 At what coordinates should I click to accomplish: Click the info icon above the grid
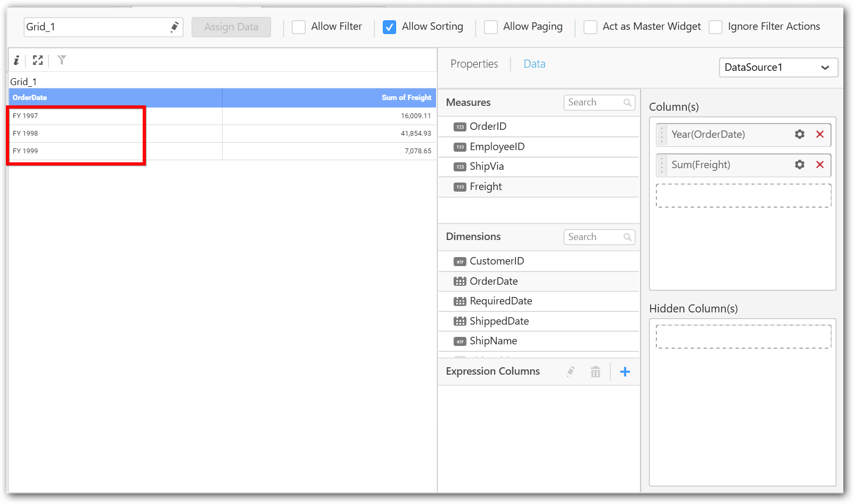(17, 60)
